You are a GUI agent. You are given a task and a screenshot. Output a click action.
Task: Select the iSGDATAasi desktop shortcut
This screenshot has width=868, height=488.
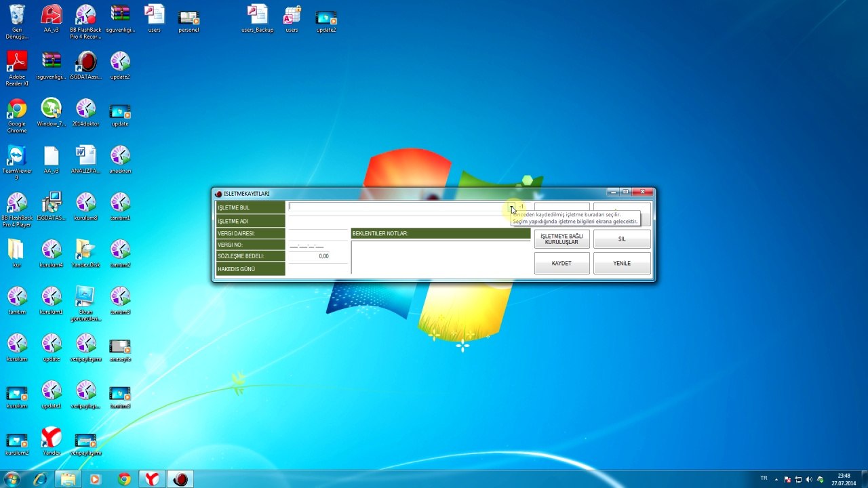[85, 66]
